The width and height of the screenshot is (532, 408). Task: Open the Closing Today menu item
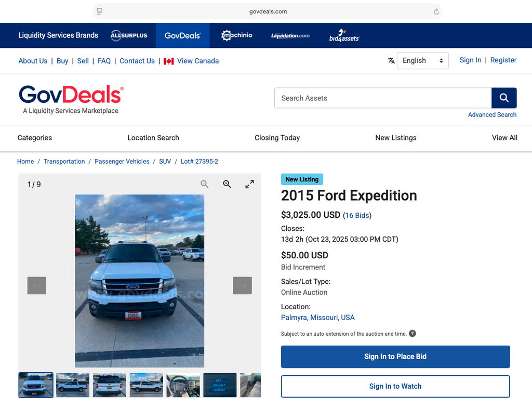pyautogui.click(x=277, y=138)
